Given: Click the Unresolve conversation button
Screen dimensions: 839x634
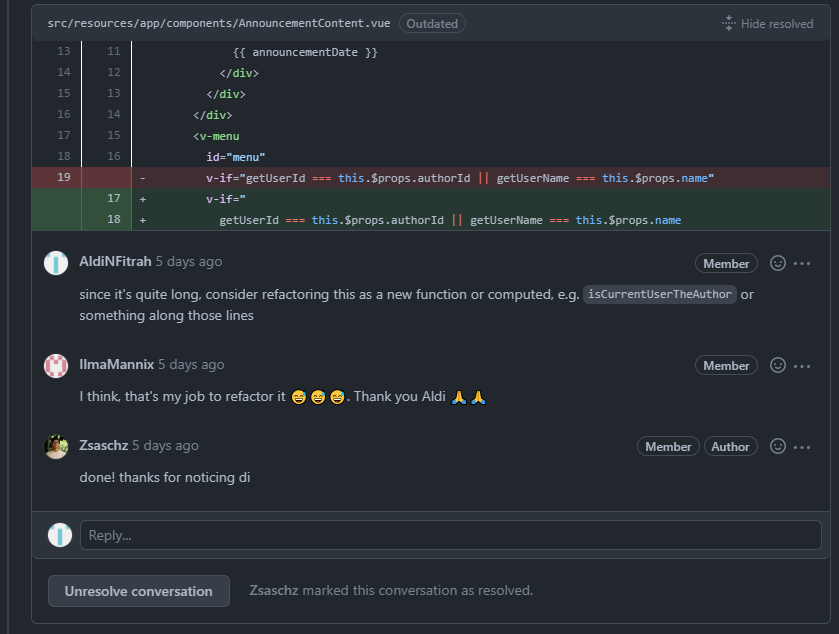Looking at the screenshot, I should 138,590.
